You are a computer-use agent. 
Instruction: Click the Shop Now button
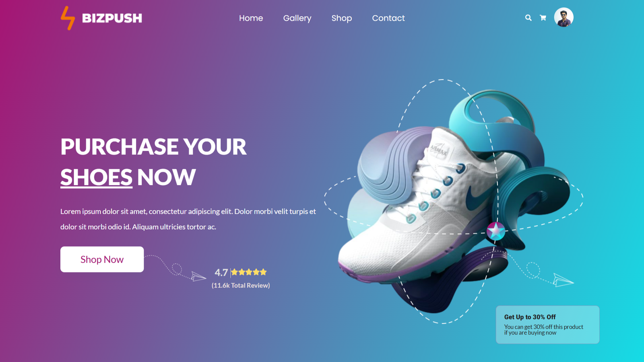click(102, 259)
